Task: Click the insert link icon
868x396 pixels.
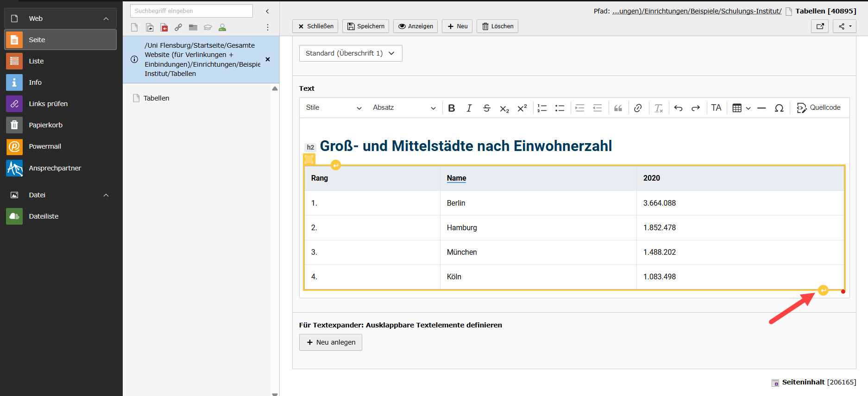Action: point(638,108)
